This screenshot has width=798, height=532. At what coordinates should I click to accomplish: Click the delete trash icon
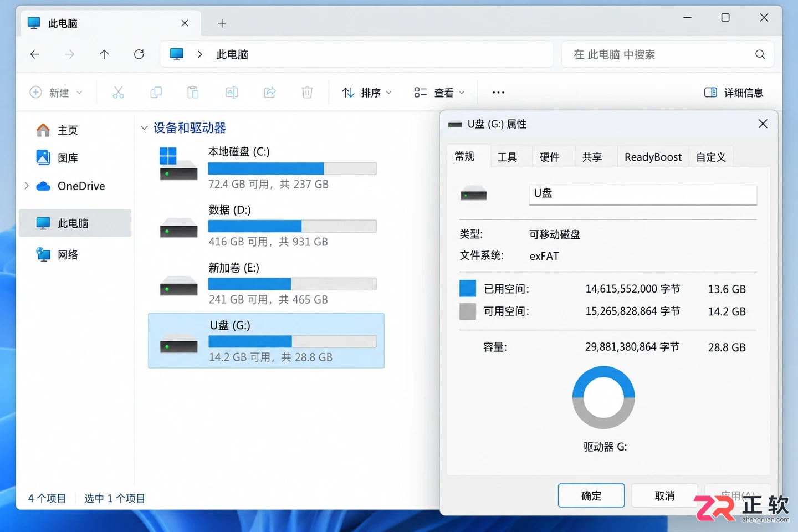pyautogui.click(x=307, y=93)
